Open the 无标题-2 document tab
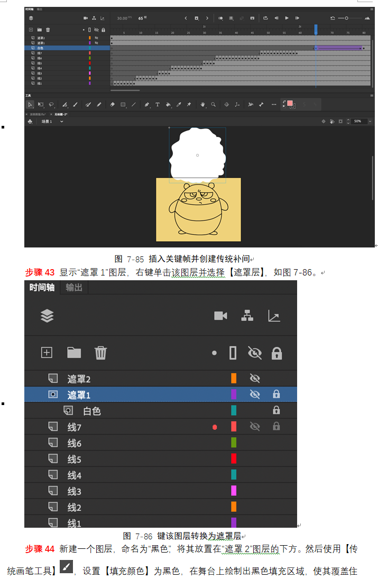 coord(60,114)
